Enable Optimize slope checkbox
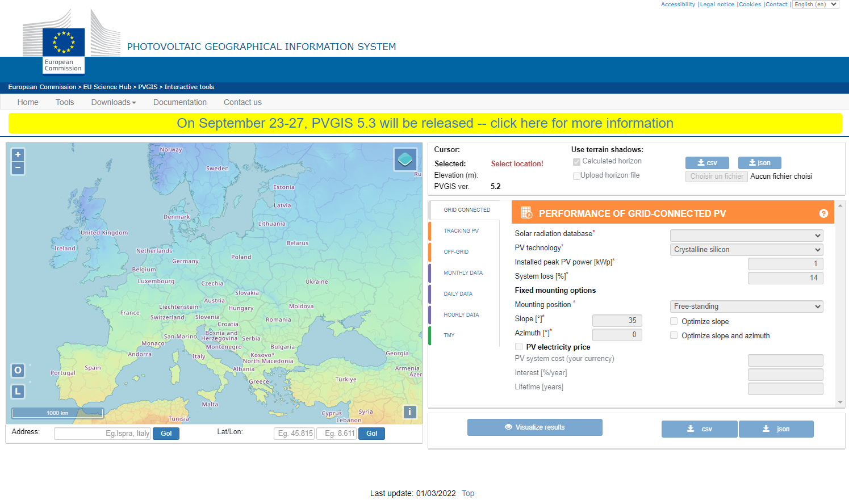 tap(674, 321)
